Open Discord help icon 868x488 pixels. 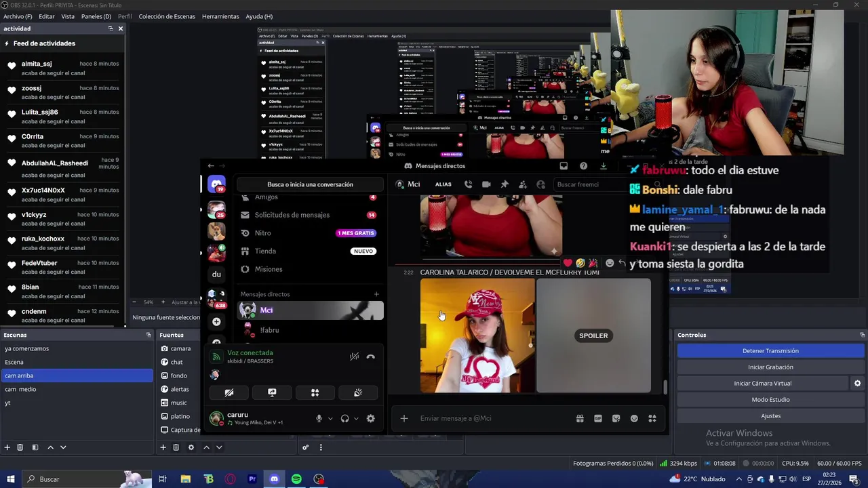(583, 166)
